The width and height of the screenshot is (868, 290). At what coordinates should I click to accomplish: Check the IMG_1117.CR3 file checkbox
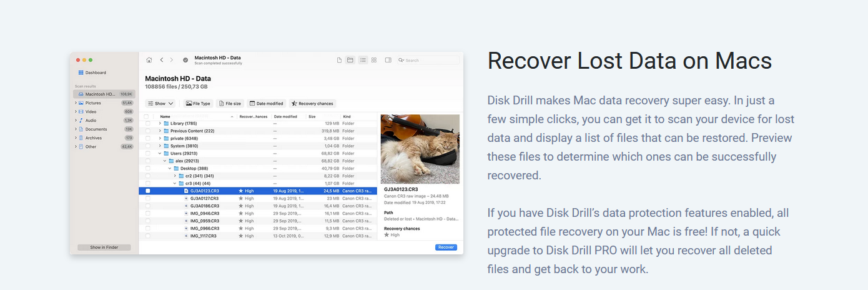(148, 236)
